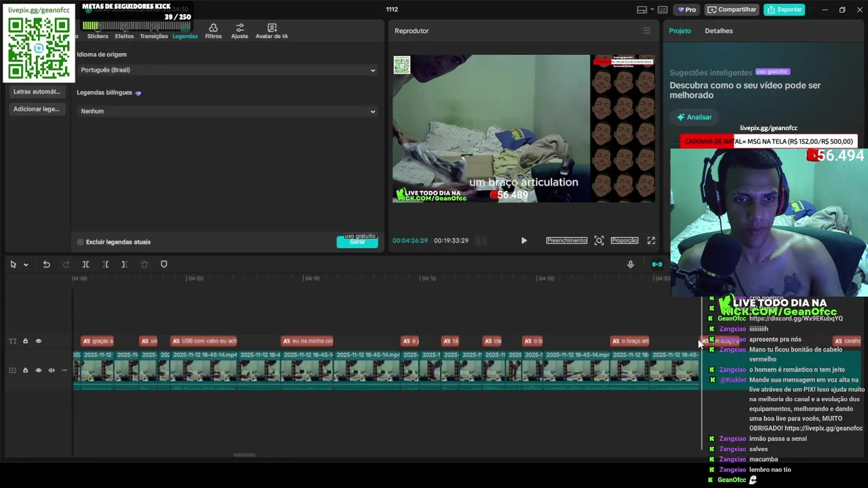
Task: Add a marker with the shield icon
Action: coord(163,264)
